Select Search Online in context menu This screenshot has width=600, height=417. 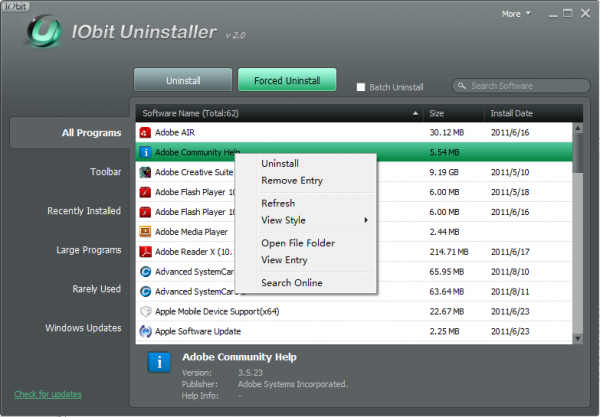(292, 283)
